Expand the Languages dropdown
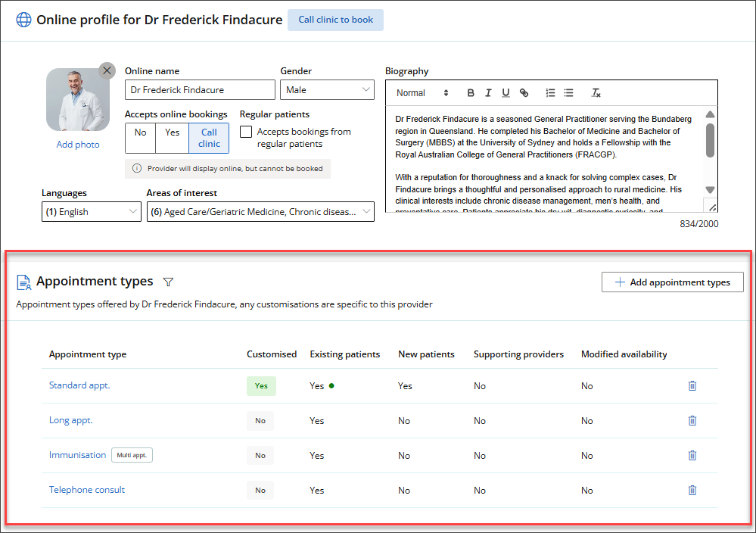The image size is (756, 533). [90, 212]
